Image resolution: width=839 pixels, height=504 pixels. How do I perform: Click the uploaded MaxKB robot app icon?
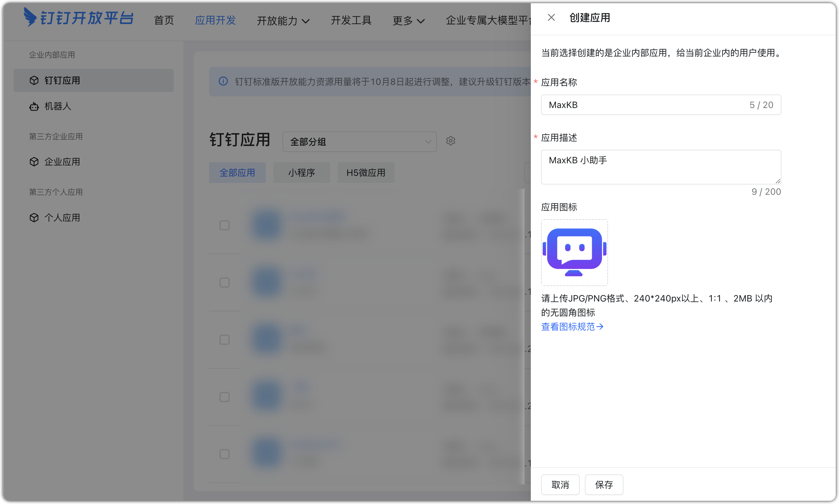tap(574, 252)
